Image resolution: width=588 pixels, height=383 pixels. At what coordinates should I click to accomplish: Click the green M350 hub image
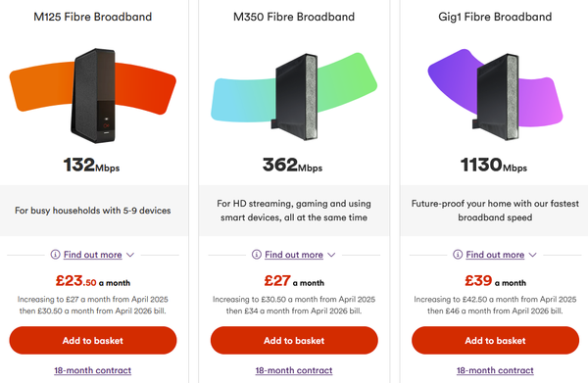click(294, 96)
